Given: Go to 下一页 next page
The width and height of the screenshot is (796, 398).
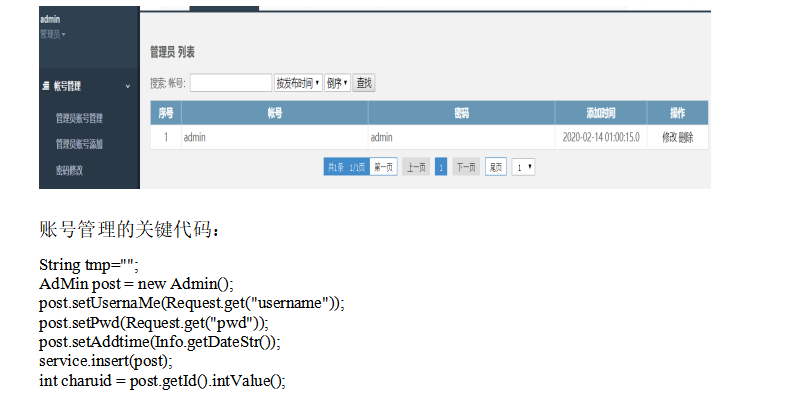Looking at the screenshot, I should [x=466, y=167].
